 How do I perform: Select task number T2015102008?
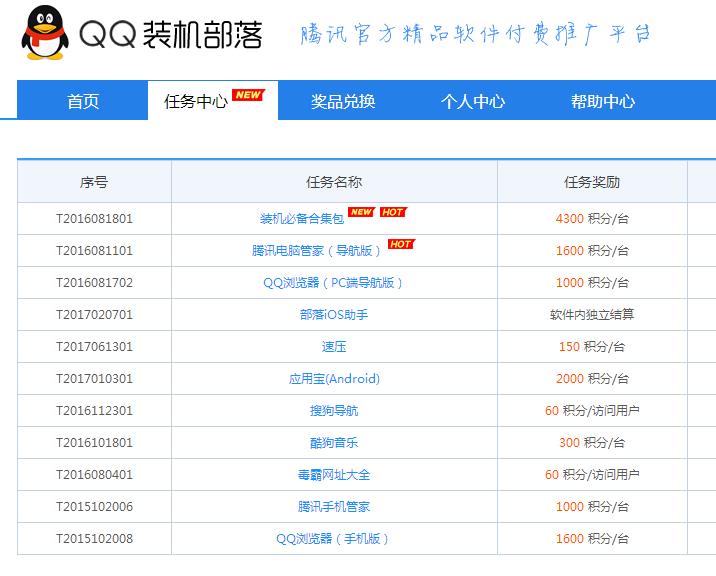pyautogui.click(x=94, y=539)
